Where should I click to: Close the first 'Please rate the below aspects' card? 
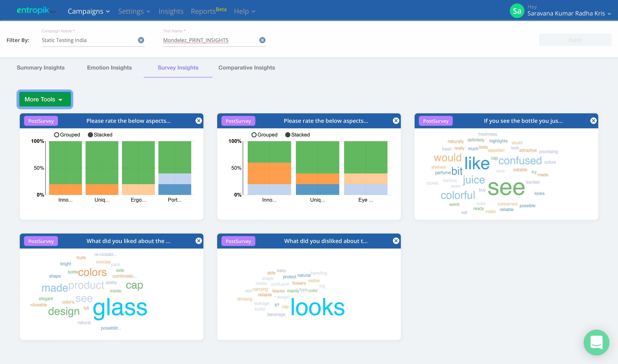pyautogui.click(x=199, y=121)
